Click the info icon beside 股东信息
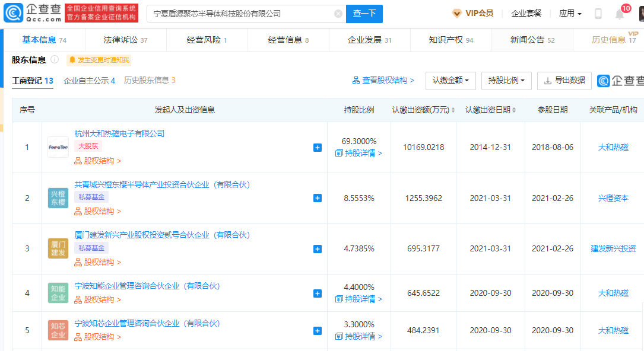The height and width of the screenshot is (351, 644). pos(54,60)
